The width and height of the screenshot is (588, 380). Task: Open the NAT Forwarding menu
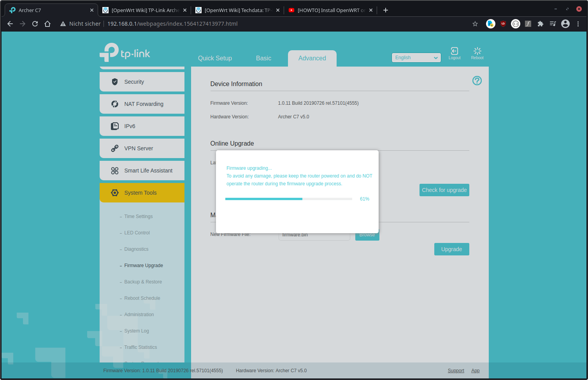[142, 104]
